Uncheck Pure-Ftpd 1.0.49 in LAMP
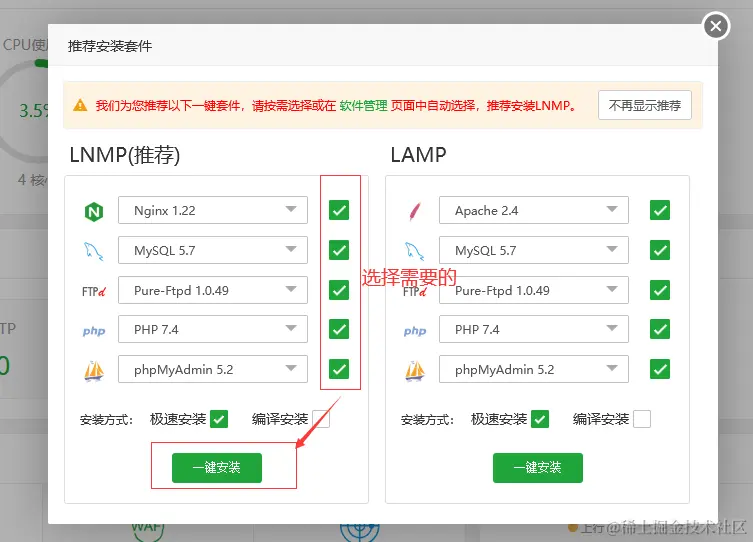Image resolution: width=753 pixels, height=542 pixels. (x=660, y=290)
